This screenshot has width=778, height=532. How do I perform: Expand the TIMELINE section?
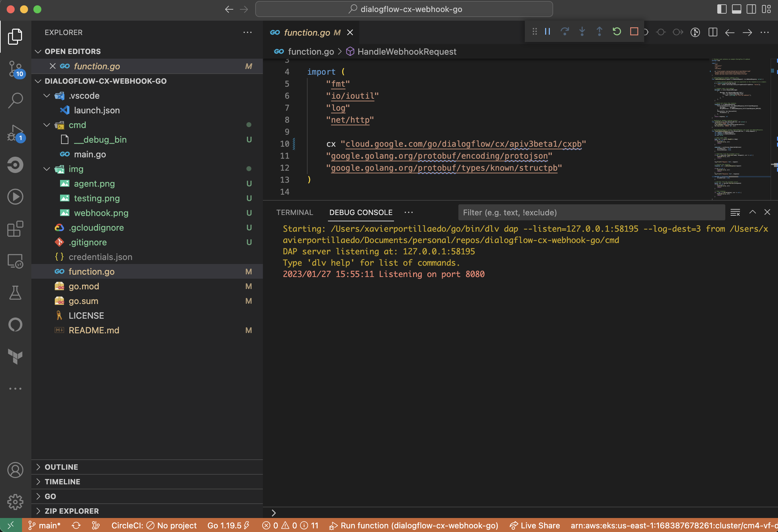pos(147,482)
